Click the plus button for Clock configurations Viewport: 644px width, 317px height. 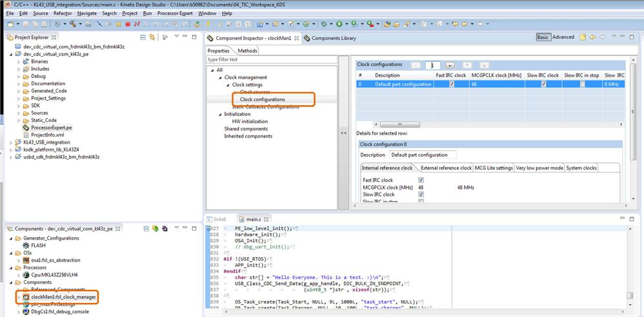click(x=450, y=65)
